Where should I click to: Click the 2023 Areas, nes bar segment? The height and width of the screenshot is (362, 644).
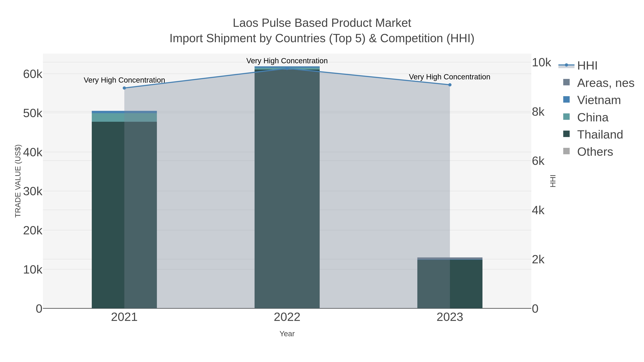pyautogui.click(x=450, y=258)
